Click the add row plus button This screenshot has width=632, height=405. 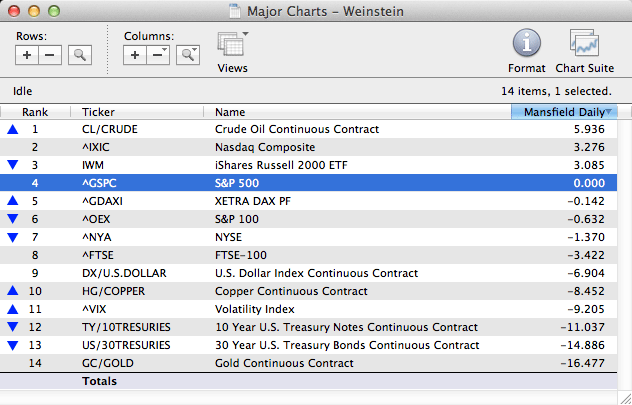coord(27,55)
